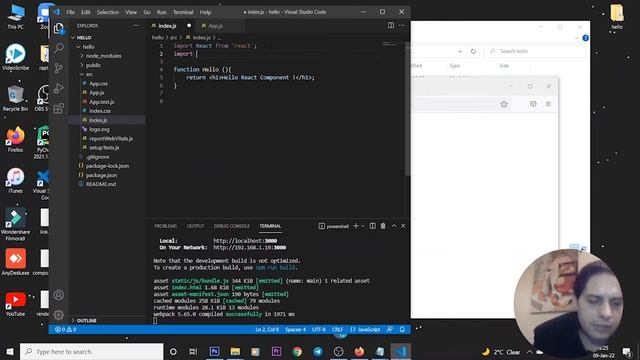This screenshot has height=360, width=640.
Task: Add a new terminal with plus icon
Action: [x=356, y=226]
